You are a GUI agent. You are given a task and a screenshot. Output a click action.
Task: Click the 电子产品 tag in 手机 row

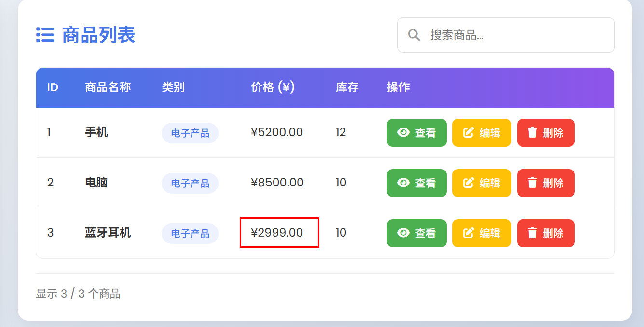tap(190, 133)
